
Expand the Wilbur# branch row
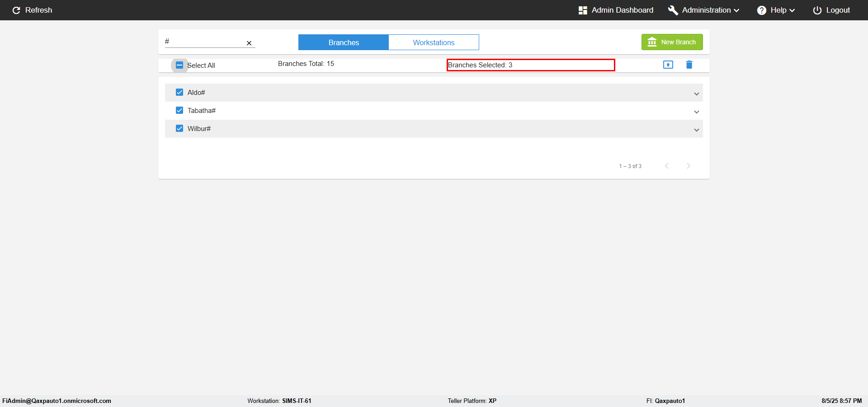click(x=697, y=130)
